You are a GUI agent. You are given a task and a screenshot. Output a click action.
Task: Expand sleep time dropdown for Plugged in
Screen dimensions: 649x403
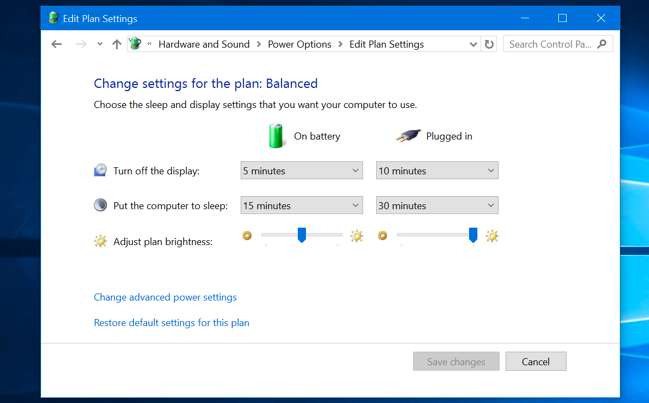click(437, 206)
